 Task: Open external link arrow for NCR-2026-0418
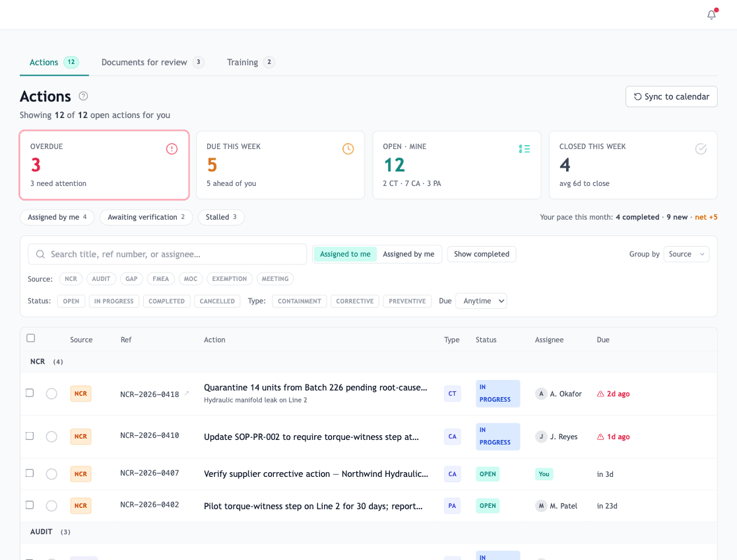187,393
